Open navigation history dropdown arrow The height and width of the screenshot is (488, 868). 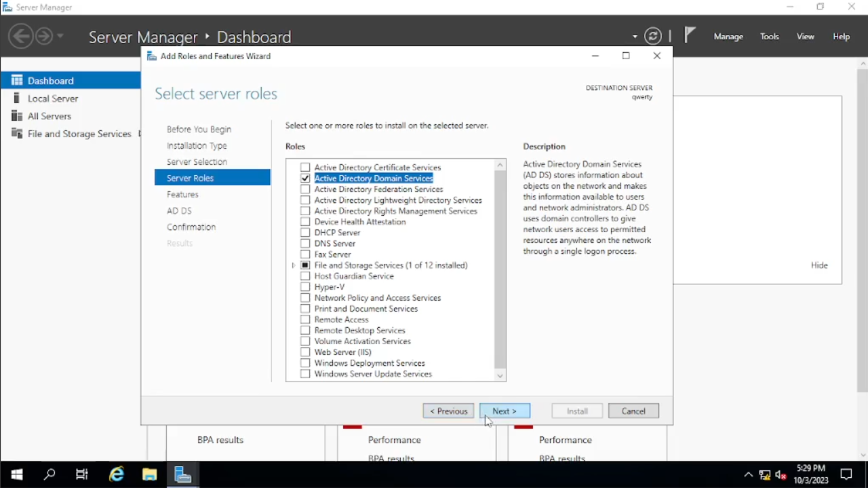pos(60,36)
